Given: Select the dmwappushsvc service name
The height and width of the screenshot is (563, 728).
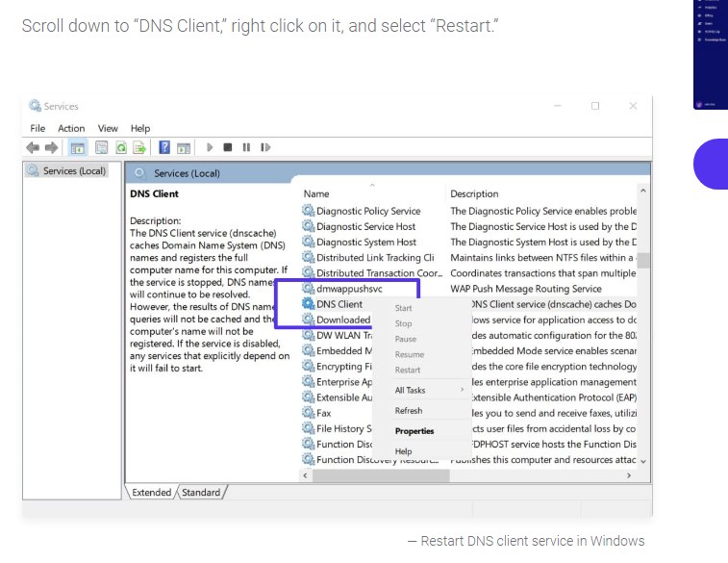Looking at the screenshot, I should coord(350,289).
